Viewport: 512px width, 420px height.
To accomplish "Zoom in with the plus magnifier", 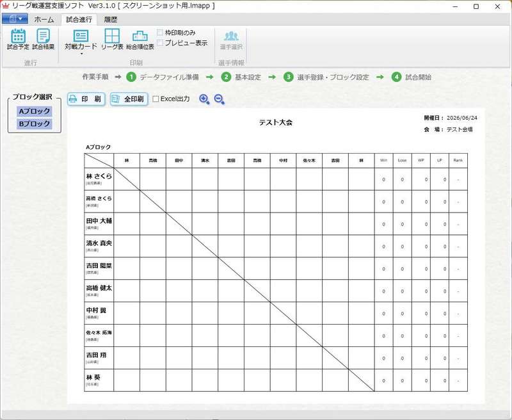I will click(204, 99).
